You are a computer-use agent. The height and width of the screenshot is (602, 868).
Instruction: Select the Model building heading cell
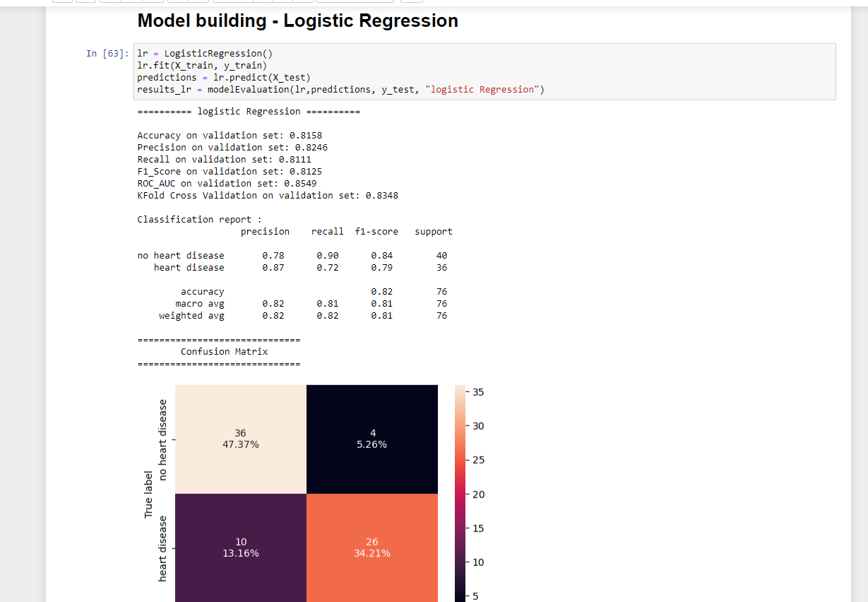coord(297,20)
